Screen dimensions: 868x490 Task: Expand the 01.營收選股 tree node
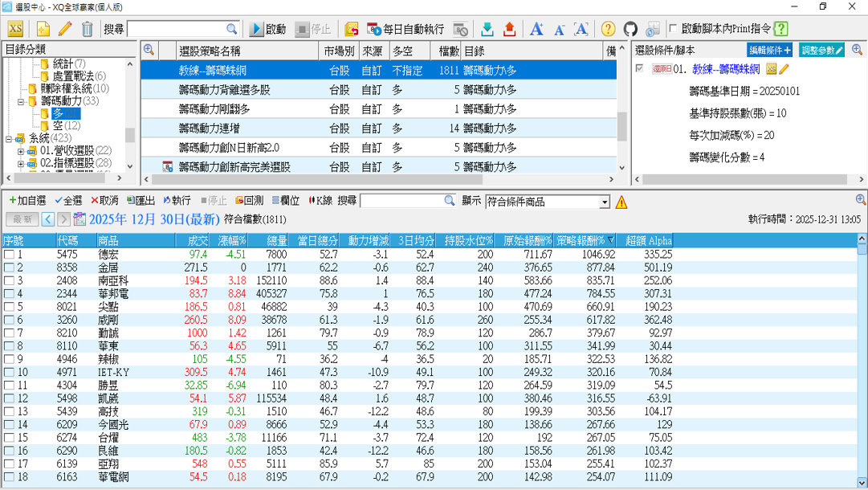coord(22,150)
